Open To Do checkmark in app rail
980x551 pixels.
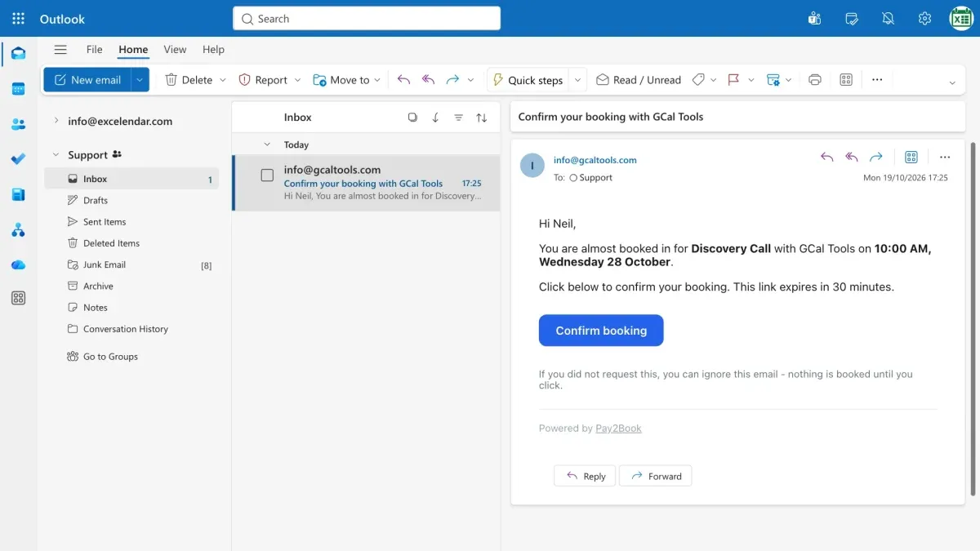click(18, 159)
